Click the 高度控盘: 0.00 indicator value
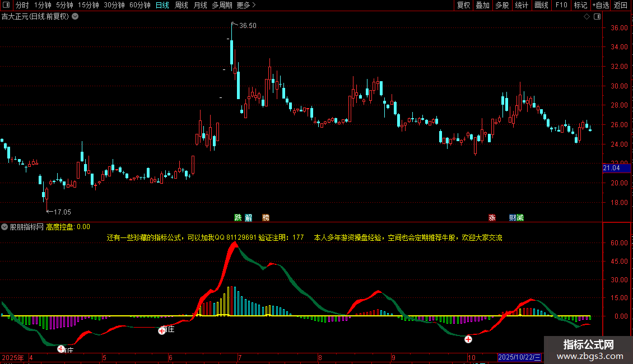Screen dimensions: 633x364 68,227
